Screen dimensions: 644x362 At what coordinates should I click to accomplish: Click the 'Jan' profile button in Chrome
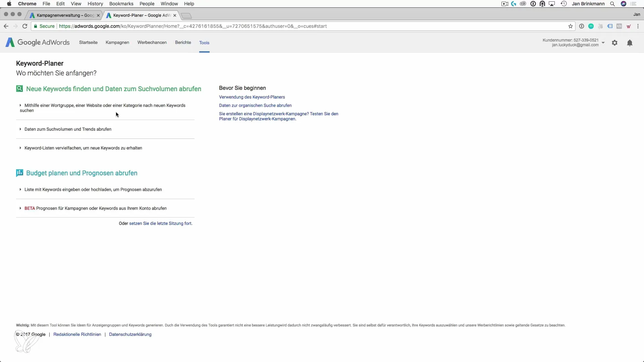(x=637, y=14)
